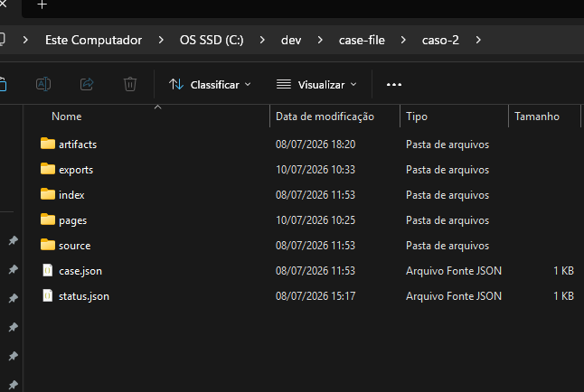Click 1 KB size of status.json
The height and width of the screenshot is (392, 584).
point(563,296)
